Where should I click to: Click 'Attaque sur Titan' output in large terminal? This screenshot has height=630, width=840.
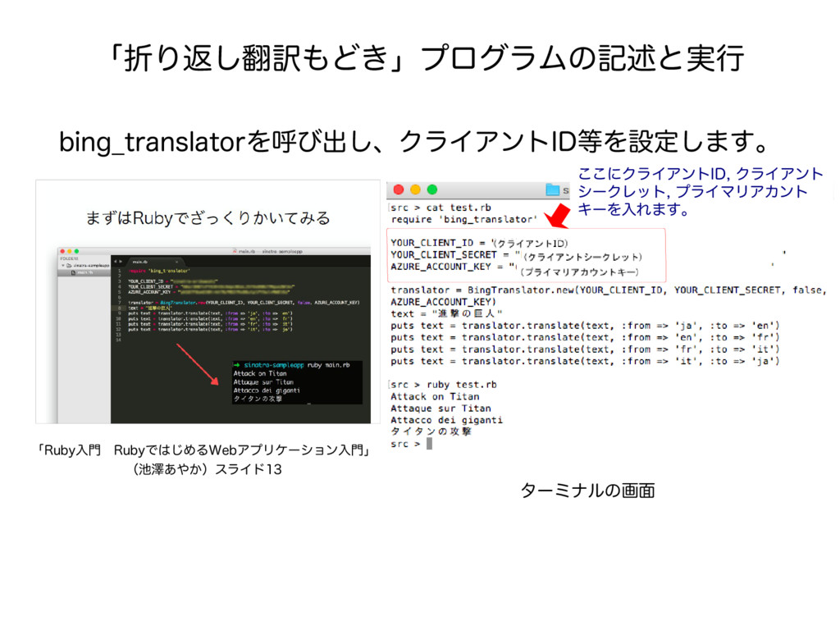441,409
